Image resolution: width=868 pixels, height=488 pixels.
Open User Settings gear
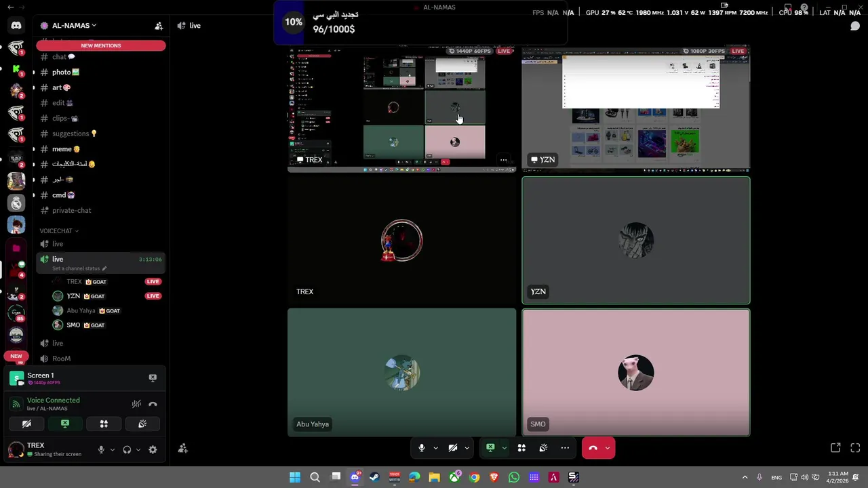click(153, 449)
